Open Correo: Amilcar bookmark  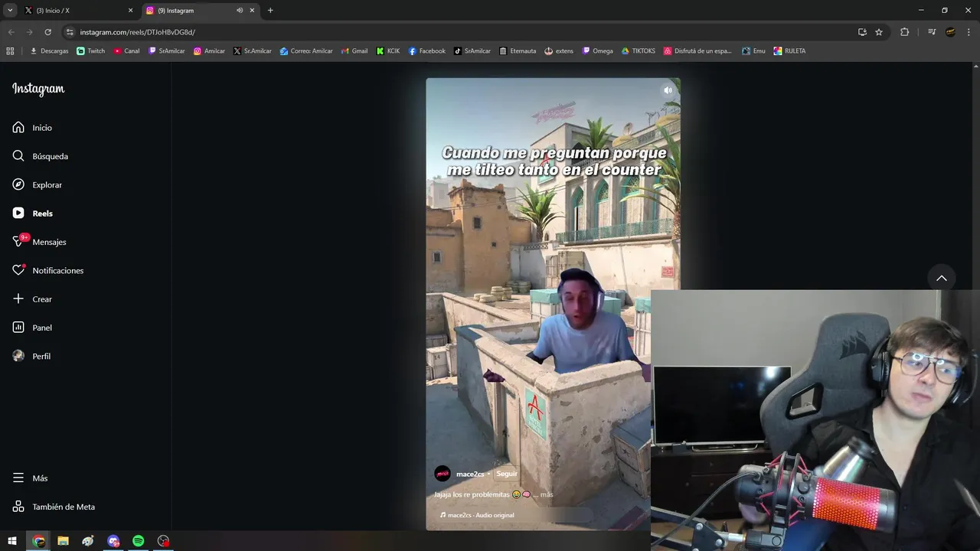306,51
